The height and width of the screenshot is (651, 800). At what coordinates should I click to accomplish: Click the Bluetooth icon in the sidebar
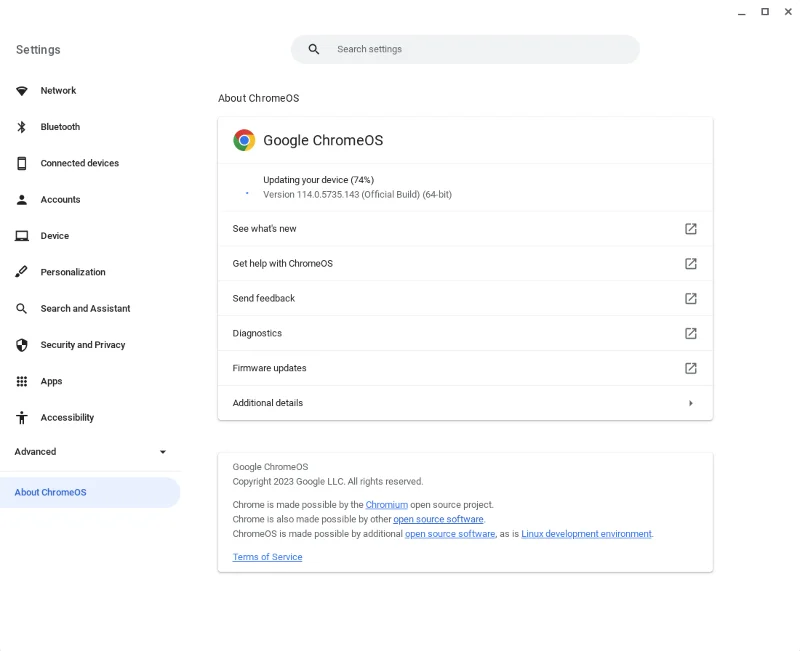pyautogui.click(x=21, y=127)
